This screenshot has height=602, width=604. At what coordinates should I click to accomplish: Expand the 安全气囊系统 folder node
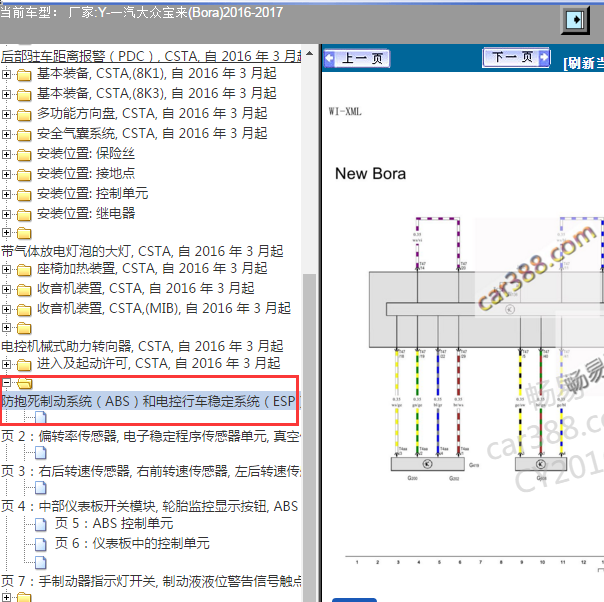pos(6,134)
